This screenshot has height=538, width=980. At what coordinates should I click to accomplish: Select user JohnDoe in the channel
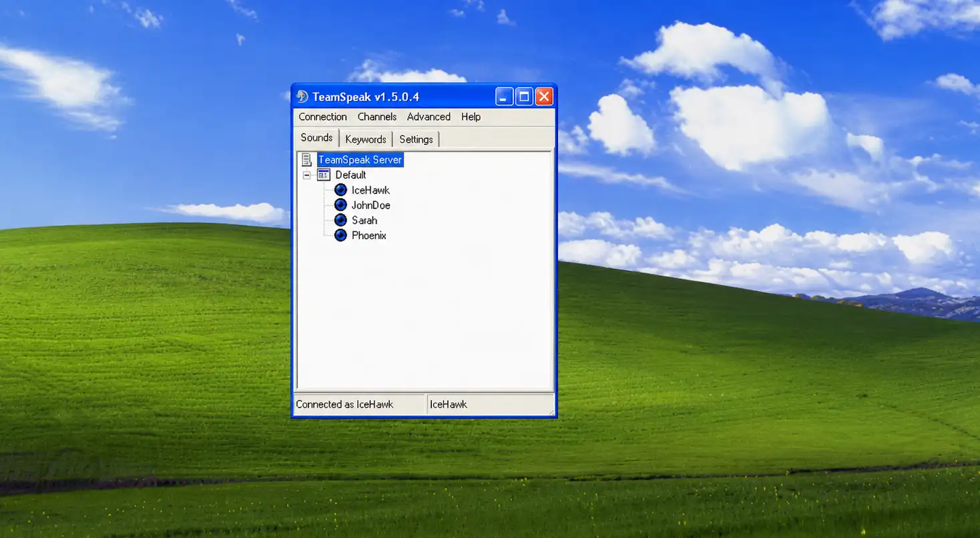pyautogui.click(x=371, y=205)
